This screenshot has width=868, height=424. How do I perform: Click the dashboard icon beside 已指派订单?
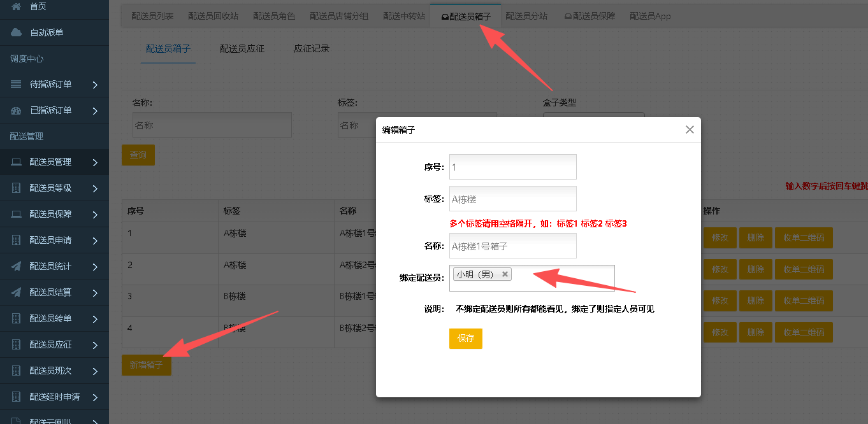point(16,111)
